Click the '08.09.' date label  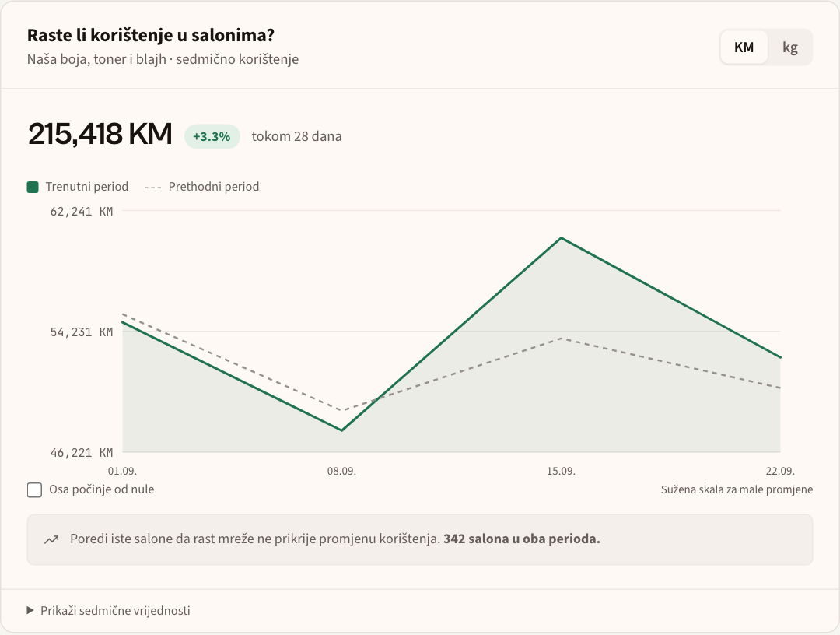[341, 471]
